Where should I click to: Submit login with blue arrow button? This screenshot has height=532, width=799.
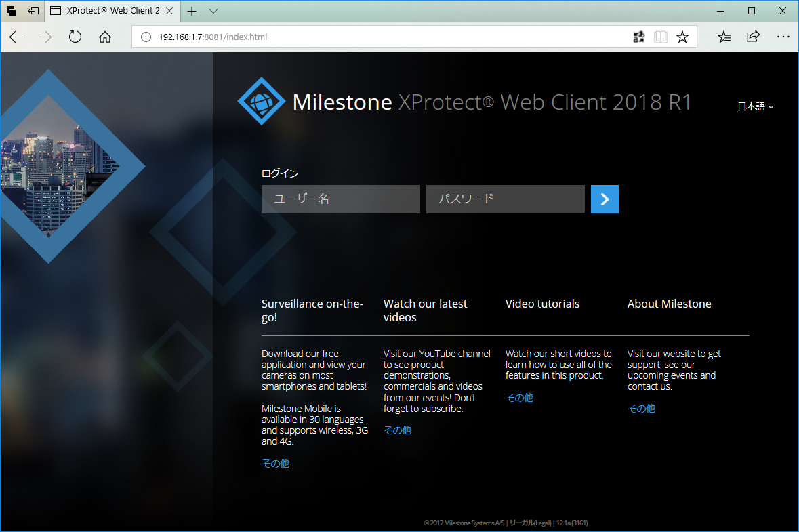(605, 199)
